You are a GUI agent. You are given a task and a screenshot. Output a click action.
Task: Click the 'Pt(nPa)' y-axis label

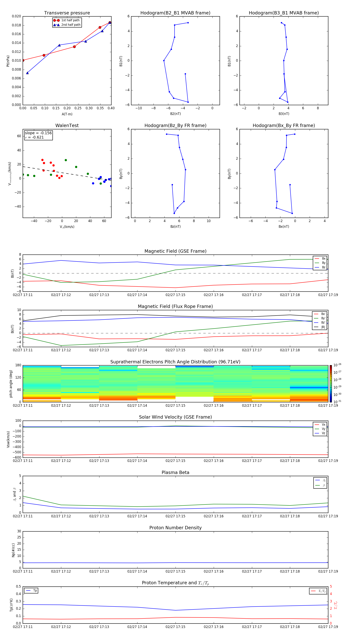point(8,61)
